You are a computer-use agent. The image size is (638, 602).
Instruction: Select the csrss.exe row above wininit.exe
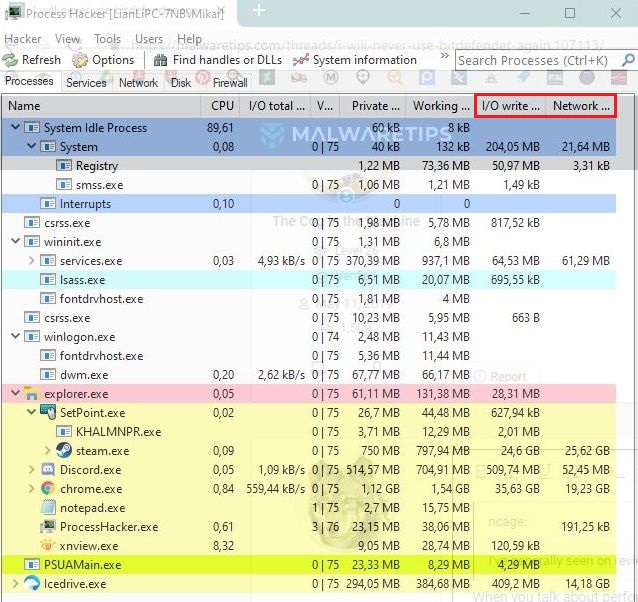click(308, 222)
